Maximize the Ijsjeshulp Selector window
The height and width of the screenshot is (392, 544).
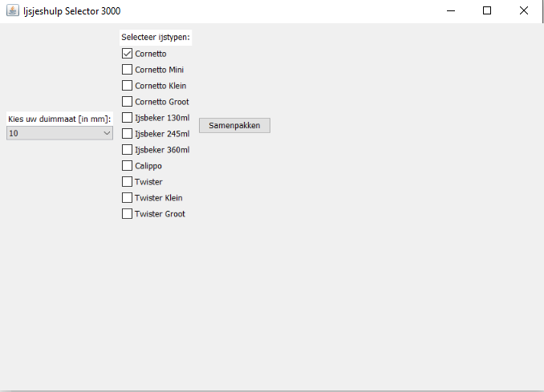(487, 10)
